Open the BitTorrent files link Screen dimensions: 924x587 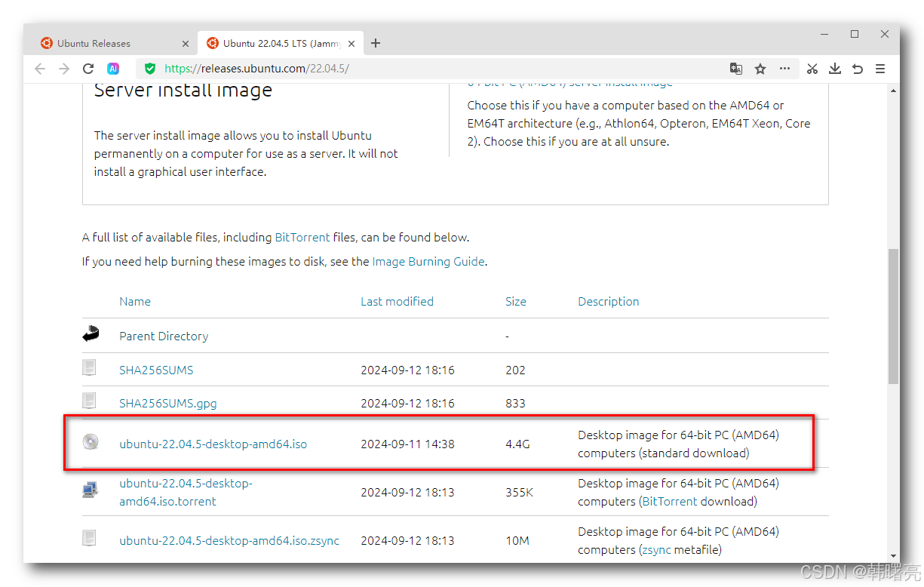(302, 238)
